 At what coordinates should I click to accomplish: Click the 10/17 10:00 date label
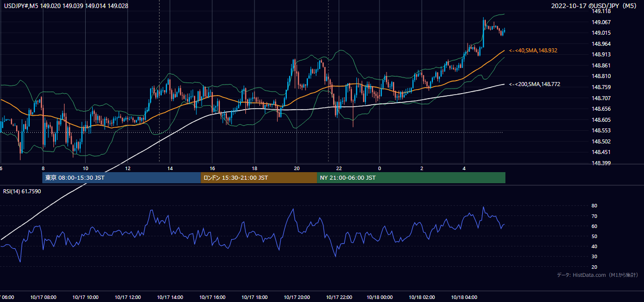pos(86,297)
